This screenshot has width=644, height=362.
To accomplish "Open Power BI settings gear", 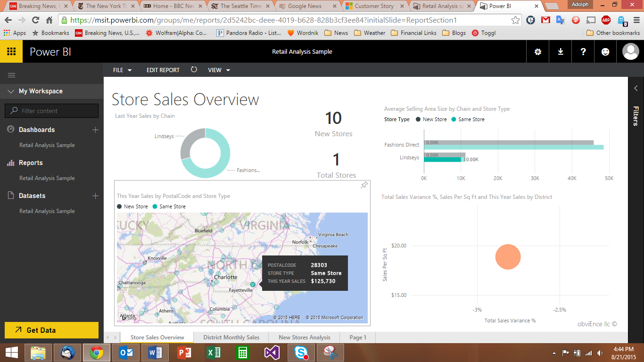I will pyautogui.click(x=538, y=52).
